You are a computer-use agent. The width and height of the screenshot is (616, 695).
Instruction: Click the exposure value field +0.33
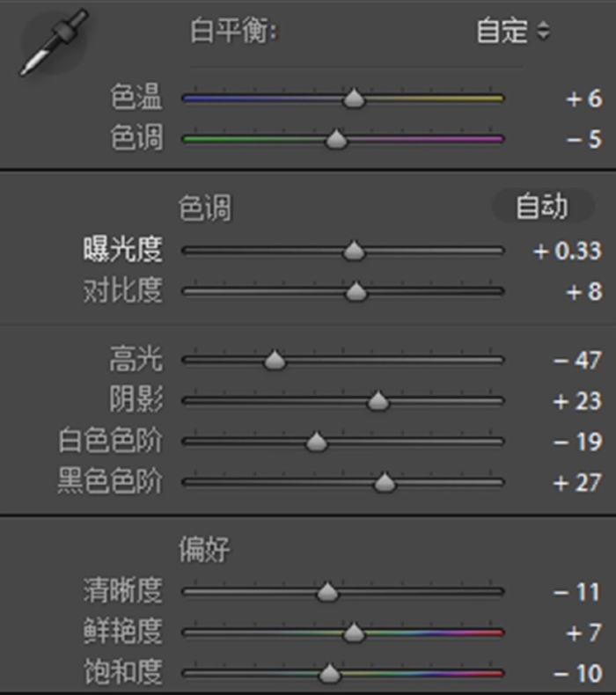click(x=568, y=251)
